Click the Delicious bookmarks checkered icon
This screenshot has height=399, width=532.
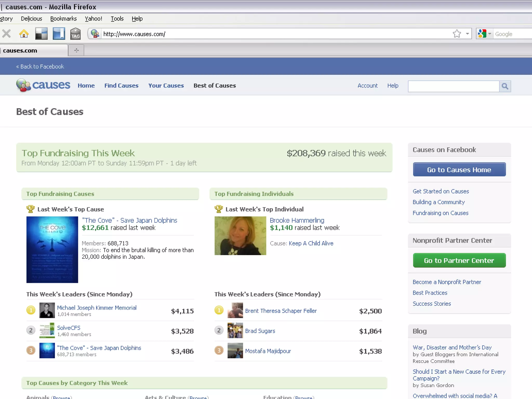(41, 34)
